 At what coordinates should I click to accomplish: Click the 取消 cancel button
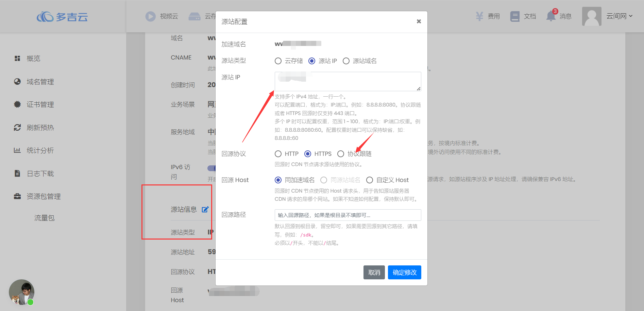[x=374, y=272]
